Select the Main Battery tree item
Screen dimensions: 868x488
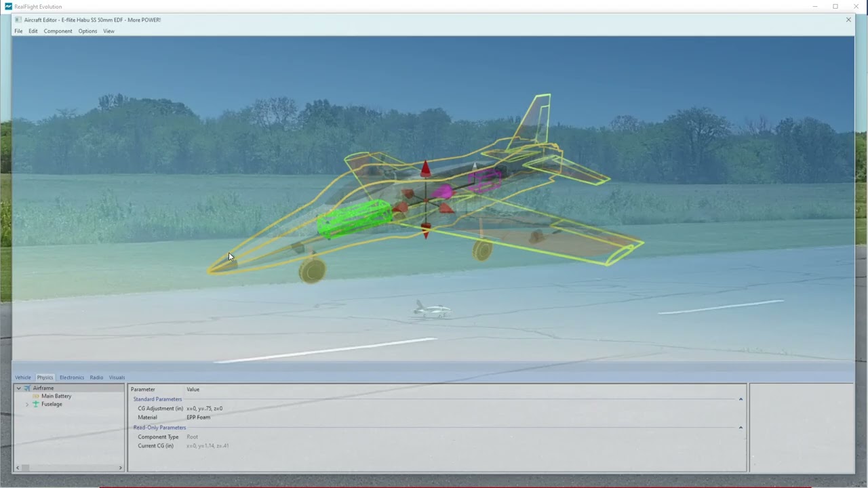[56, 396]
